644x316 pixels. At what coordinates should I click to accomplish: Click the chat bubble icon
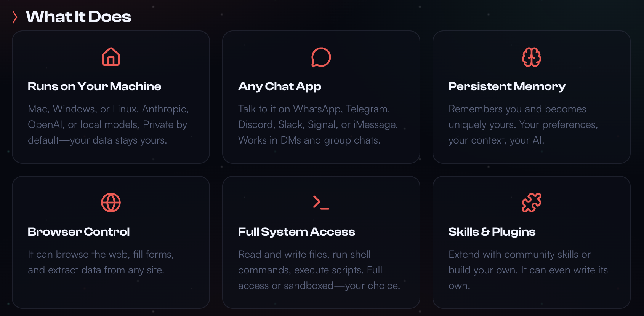click(321, 57)
